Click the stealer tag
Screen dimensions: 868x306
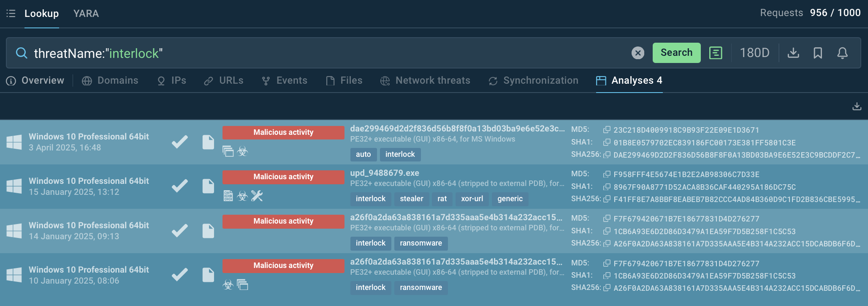pos(411,199)
